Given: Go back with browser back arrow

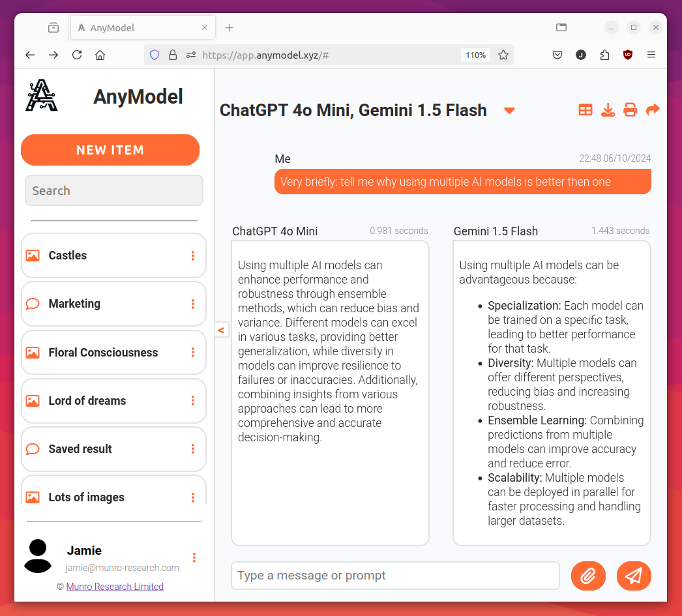Looking at the screenshot, I should [x=30, y=55].
